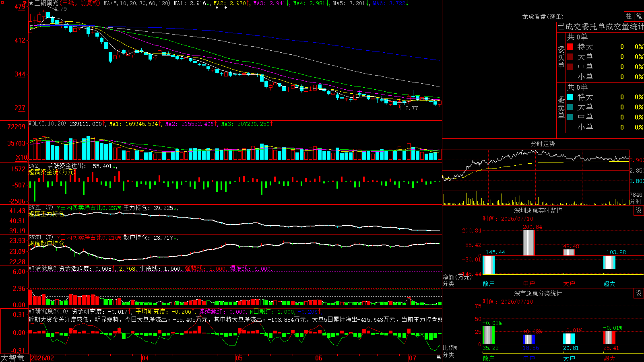This screenshot has height=362, width=644.
Task: Click the 超赢散户持仓 label
Action: (x=46, y=244)
